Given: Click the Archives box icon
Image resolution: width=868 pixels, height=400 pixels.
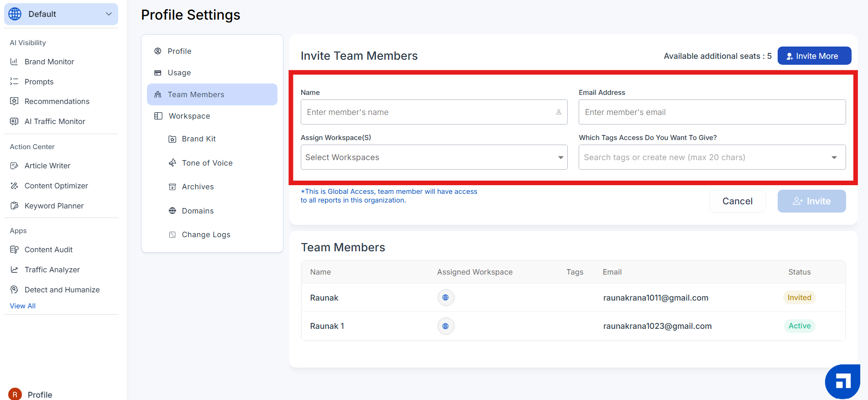Looking at the screenshot, I should [x=172, y=187].
